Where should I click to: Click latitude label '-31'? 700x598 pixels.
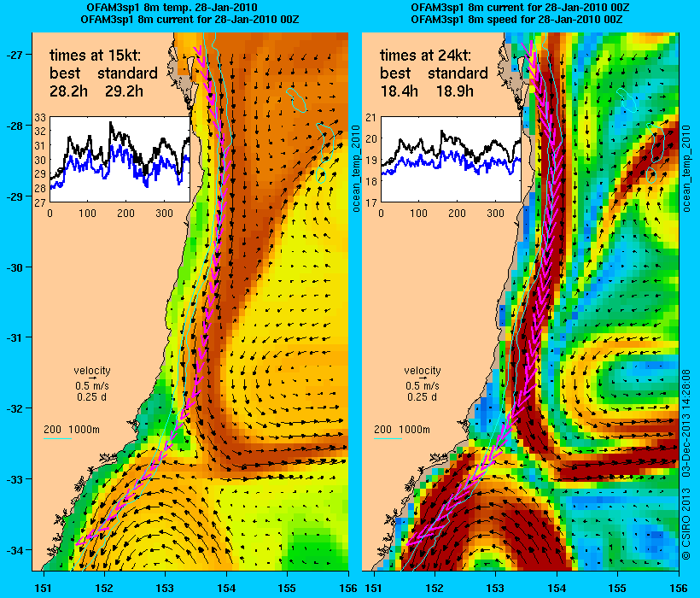[15, 337]
